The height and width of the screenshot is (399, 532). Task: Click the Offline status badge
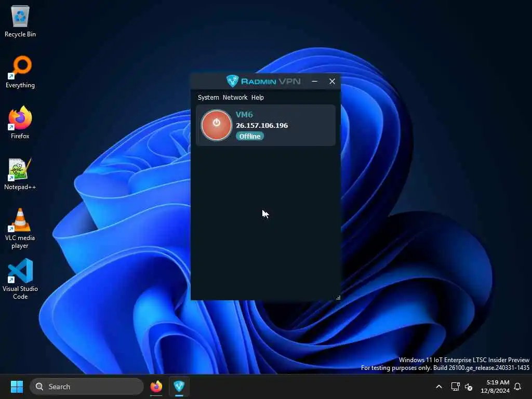pos(250,136)
